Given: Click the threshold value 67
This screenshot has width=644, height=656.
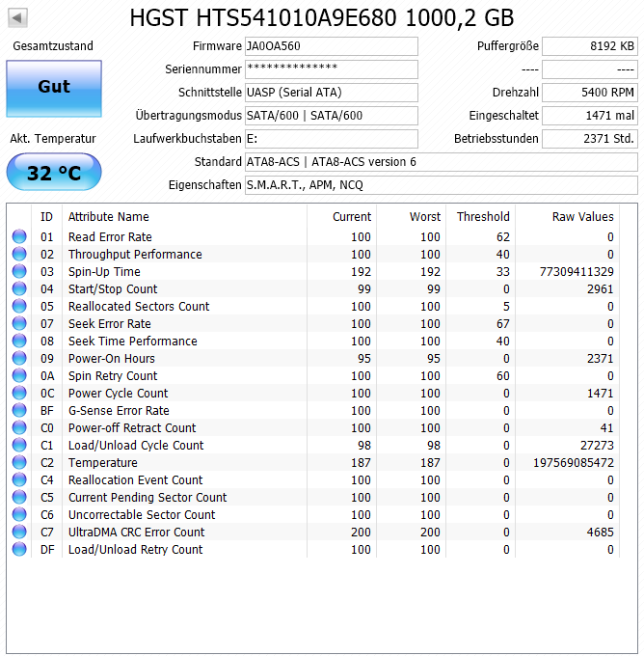Looking at the screenshot, I should tap(503, 323).
